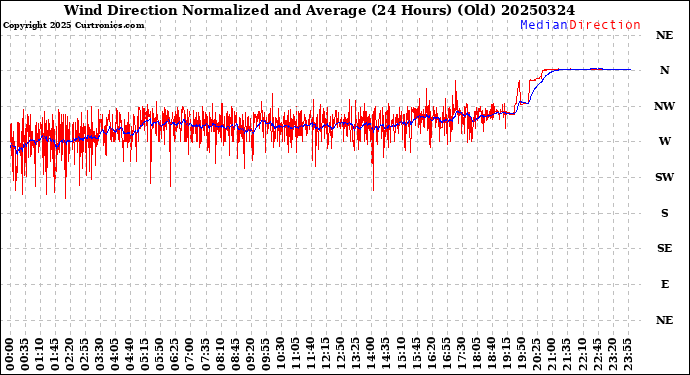The image size is (690, 375).
Task: Click the 08:45 time axis label
Action: (x=235, y=355)
